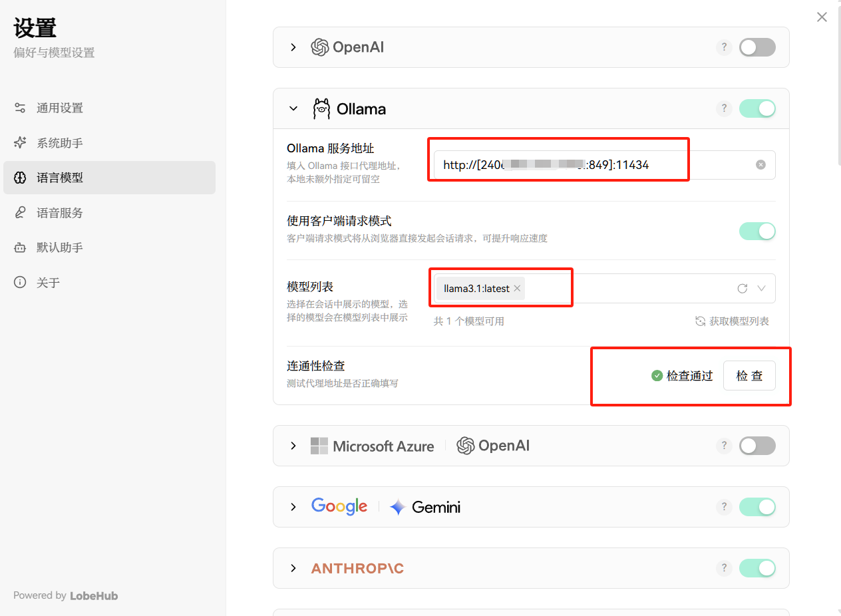
Task: Click the help icon next to Gemini
Action: (x=724, y=507)
